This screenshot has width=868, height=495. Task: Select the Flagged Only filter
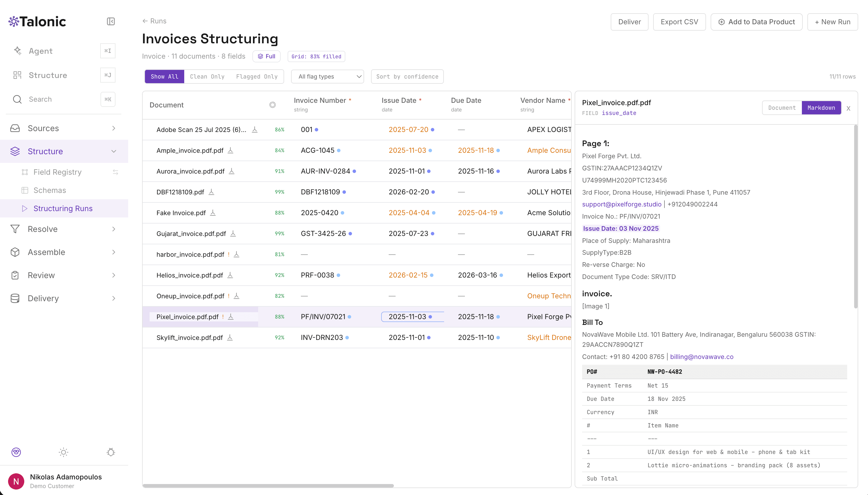tap(257, 77)
